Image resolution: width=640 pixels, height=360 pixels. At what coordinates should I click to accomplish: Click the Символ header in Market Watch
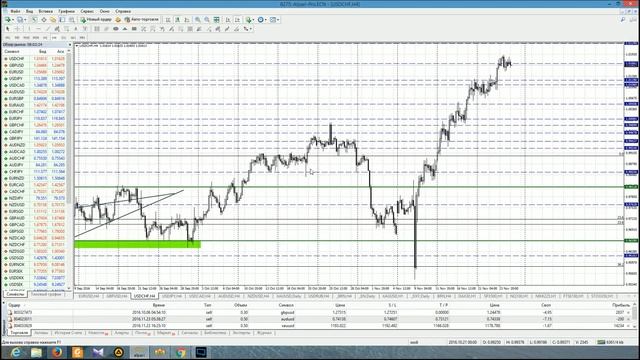pos(12,51)
